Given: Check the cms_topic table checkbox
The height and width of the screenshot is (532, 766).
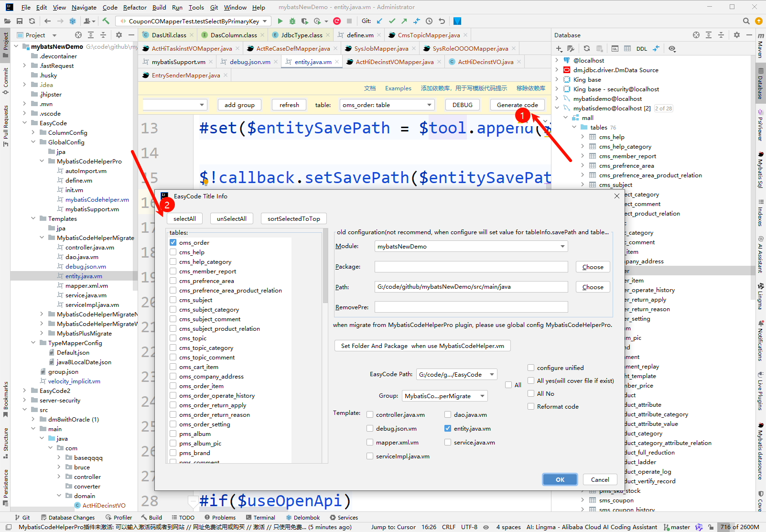Looking at the screenshot, I should pyautogui.click(x=173, y=338).
